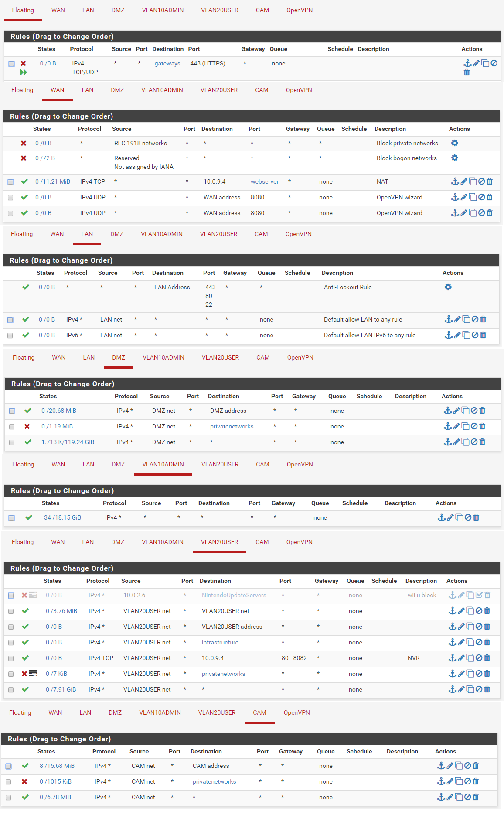Enable the disabled wii u block rule

479,595
